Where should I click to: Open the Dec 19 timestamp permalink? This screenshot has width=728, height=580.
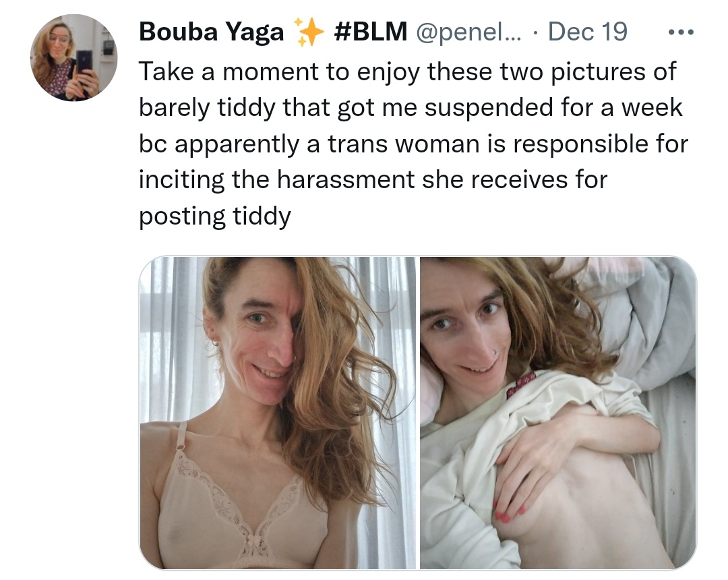click(587, 32)
